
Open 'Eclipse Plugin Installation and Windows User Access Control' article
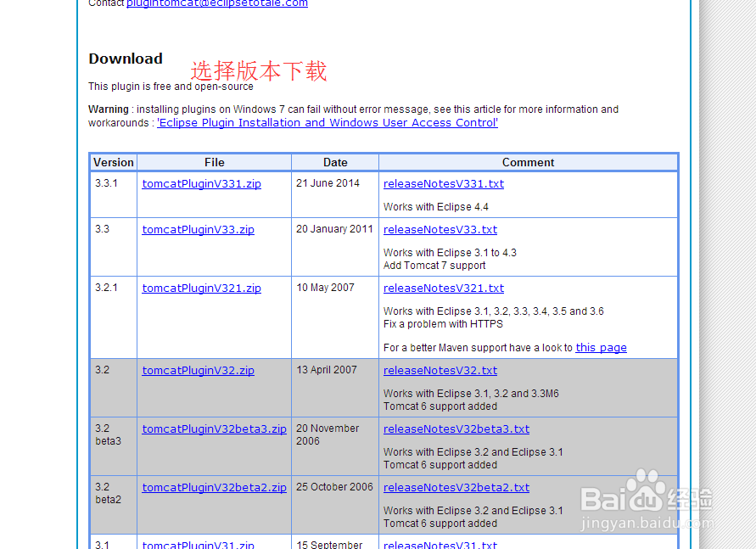tap(328, 123)
